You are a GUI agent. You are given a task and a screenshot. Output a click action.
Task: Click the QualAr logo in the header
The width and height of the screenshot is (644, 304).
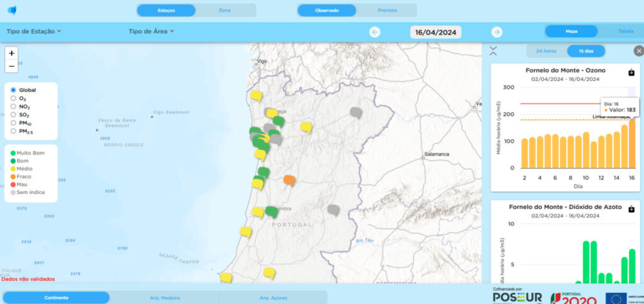pyautogui.click(x=13, y=10)
